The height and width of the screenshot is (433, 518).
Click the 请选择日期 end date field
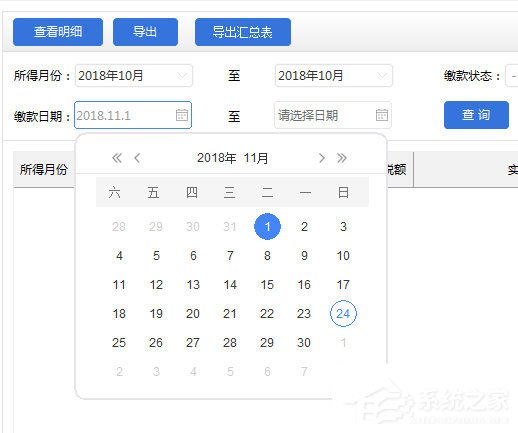click(333, 115)
